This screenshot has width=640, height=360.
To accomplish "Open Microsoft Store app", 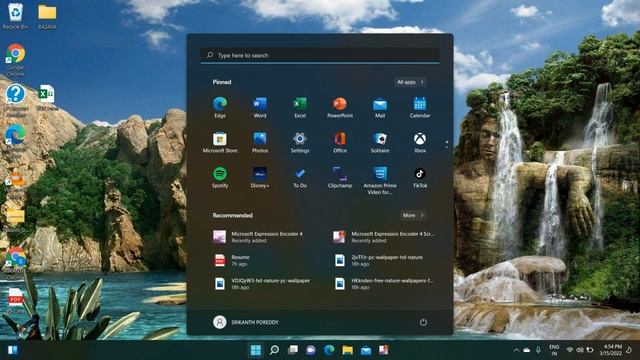I will pos(220,142).
